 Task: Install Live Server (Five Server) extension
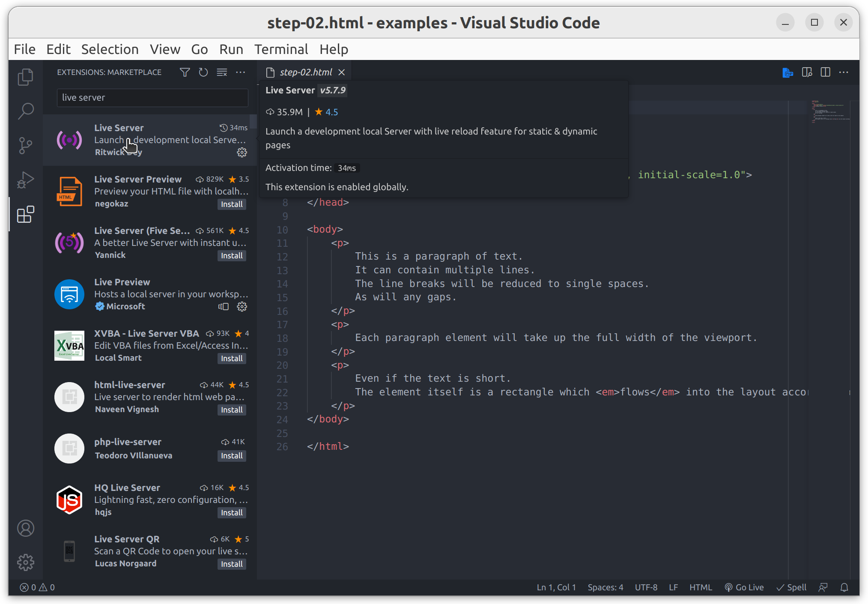(232, 256)
